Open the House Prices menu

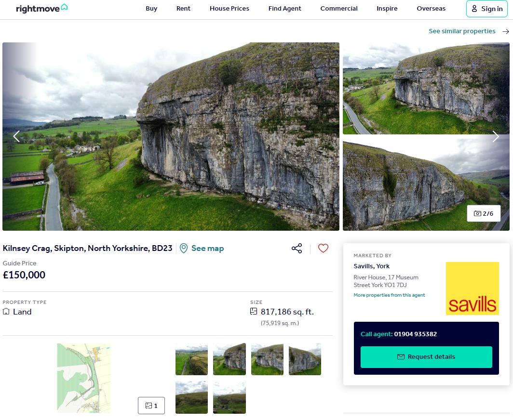tap(229, 9)
